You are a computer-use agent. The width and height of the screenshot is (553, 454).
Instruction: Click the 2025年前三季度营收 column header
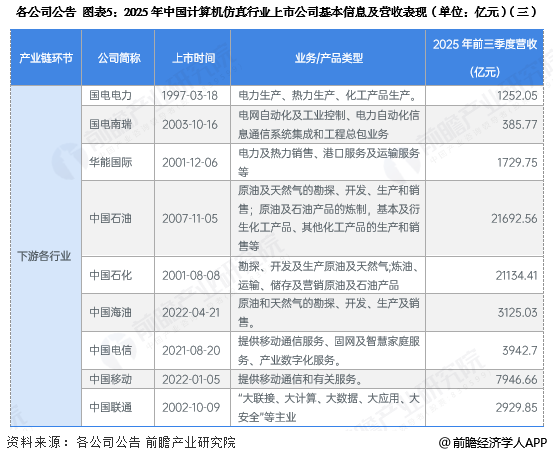pyautogui.click(x=485, y=58)
